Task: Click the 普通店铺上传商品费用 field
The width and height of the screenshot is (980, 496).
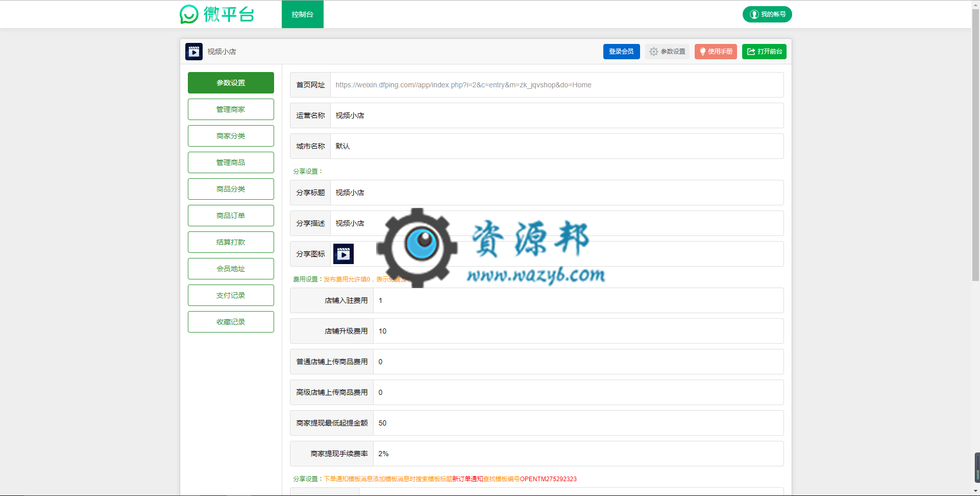Action: pyautogui.click(x=578, y=362)
